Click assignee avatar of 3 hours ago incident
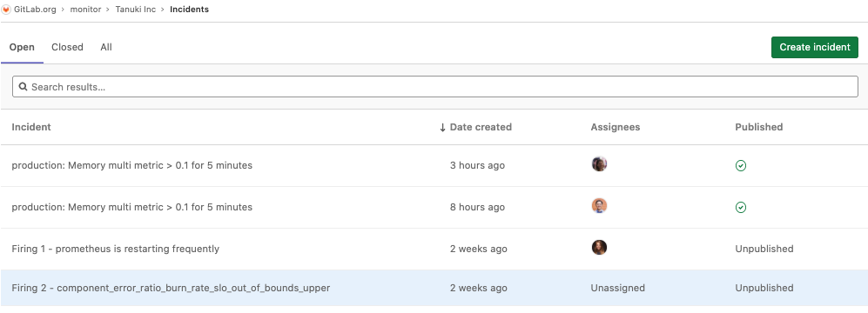This screenshot has width=868, height=313. click(x=599, y=164)
